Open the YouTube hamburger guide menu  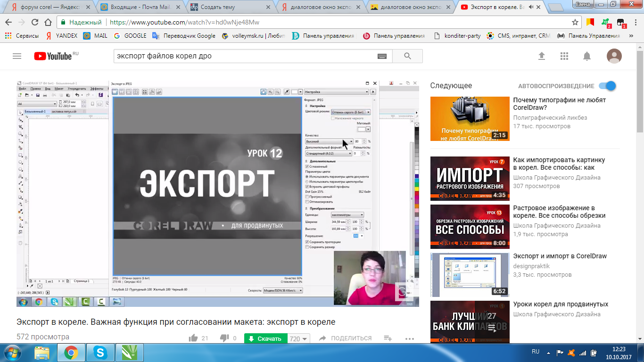coord(17,56)
